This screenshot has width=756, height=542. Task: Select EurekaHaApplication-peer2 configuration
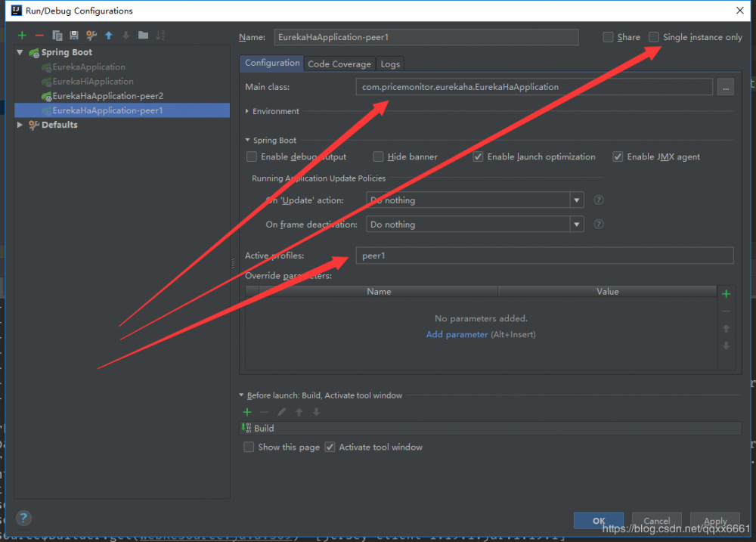107,96
